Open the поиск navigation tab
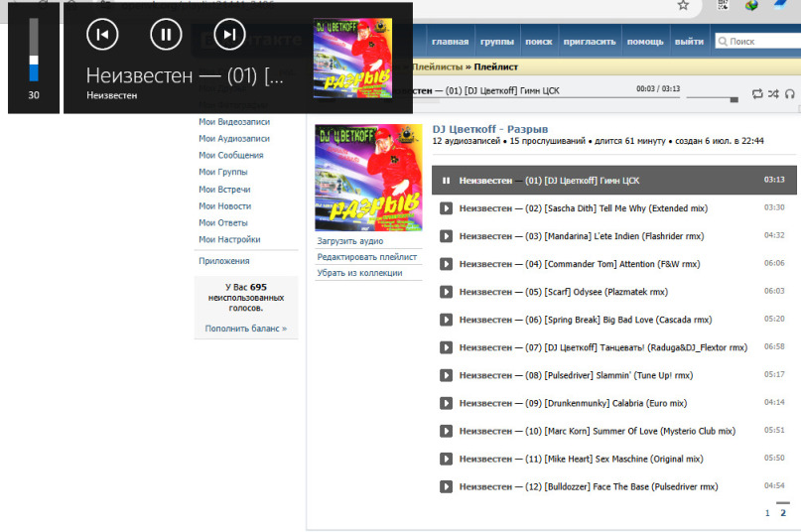 pyautogui.click(x=539, y=42)
